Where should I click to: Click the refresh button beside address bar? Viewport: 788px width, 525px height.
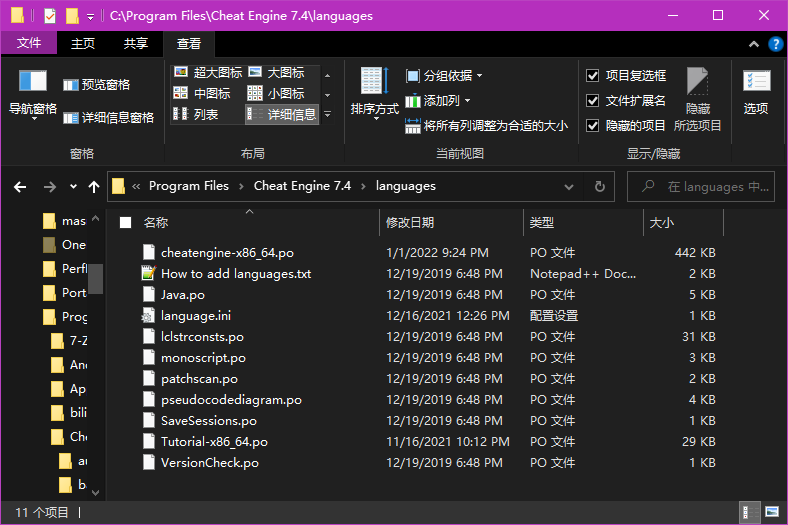coord(599,186)
